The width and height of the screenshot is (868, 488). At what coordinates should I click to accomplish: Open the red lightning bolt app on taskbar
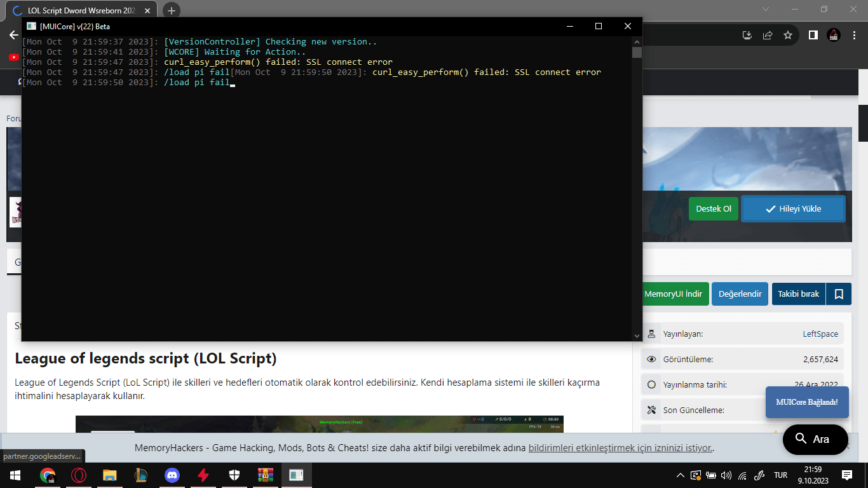tap(203, 475)
